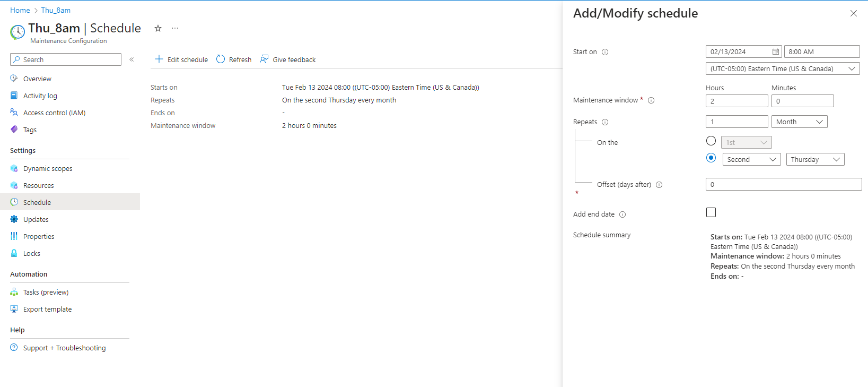Collapse the sidebar menu chevron

tap(131, 59)
